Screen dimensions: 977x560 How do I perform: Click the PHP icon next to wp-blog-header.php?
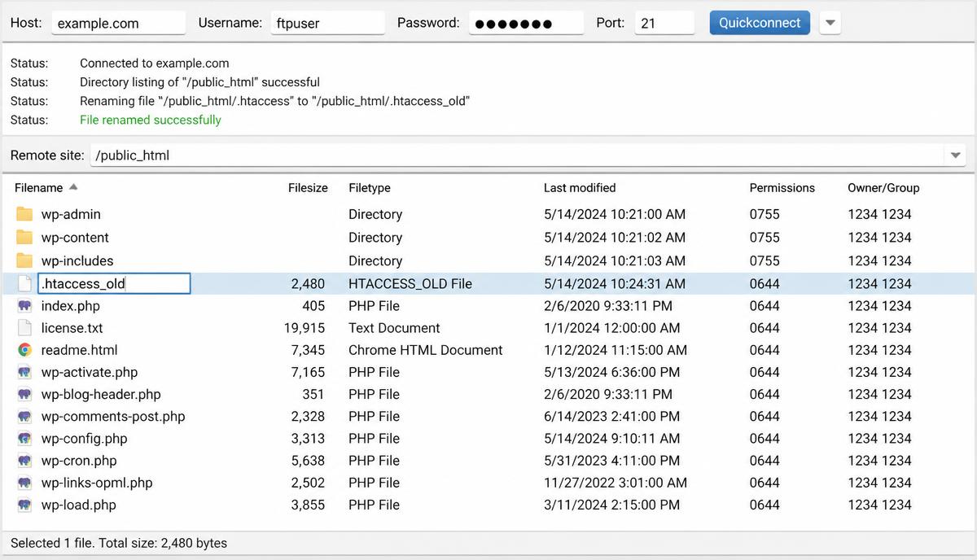pos(24,394)
